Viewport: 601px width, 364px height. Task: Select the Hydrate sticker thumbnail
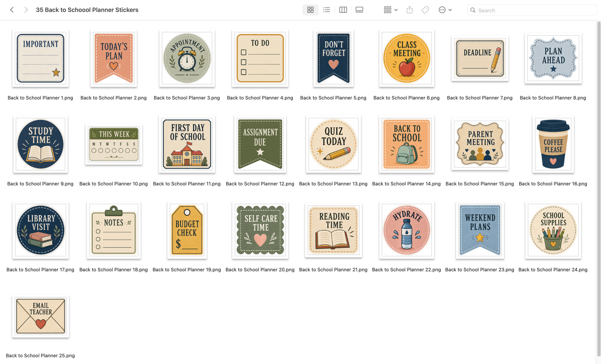coord(406,230)
